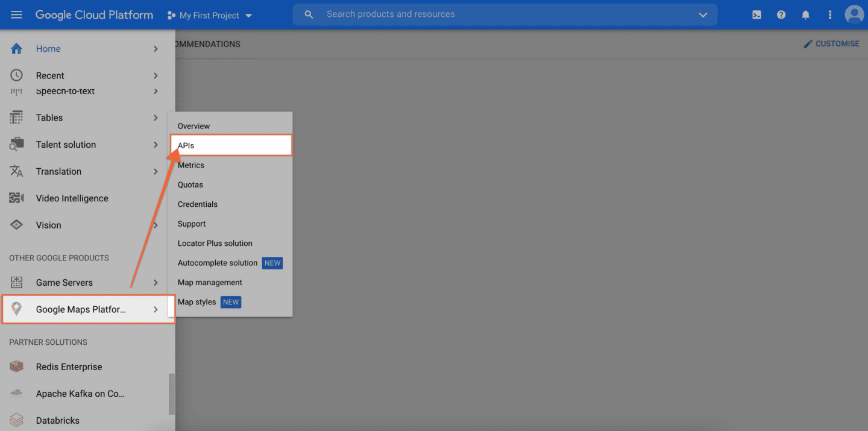Activate Cloud Shell terminal icon

[756, 15]
